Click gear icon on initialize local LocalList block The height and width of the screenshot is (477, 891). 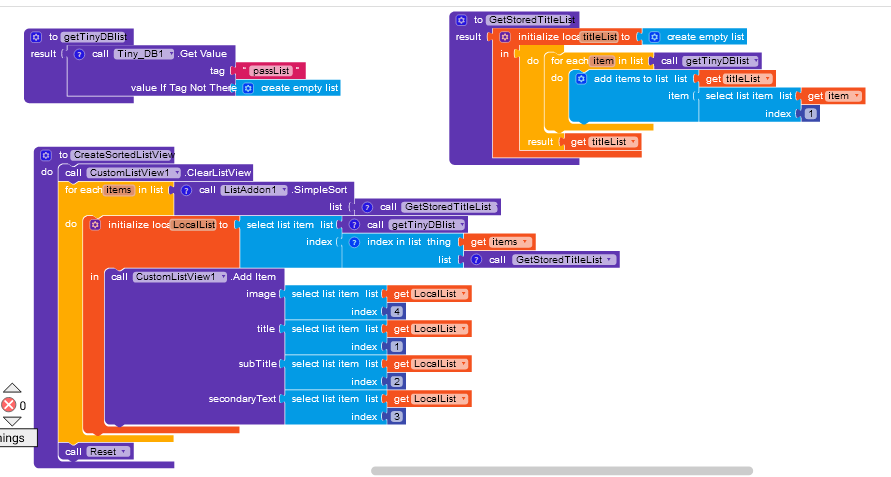(x=95, y=225)
